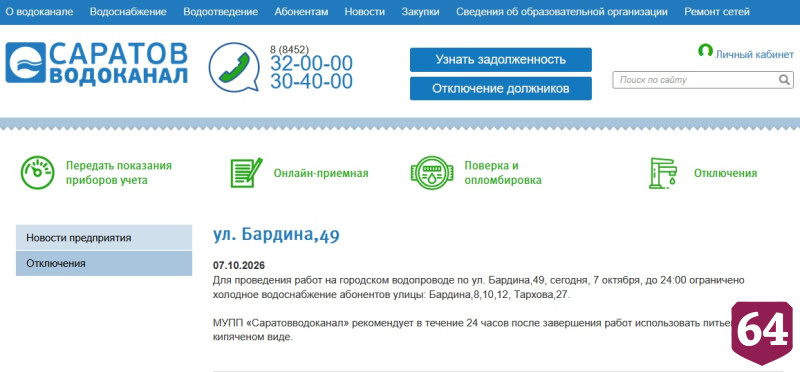Click the Саратовводоканал wave logo
This screenshot has height=372, width=800.
(x=26, y=63)
